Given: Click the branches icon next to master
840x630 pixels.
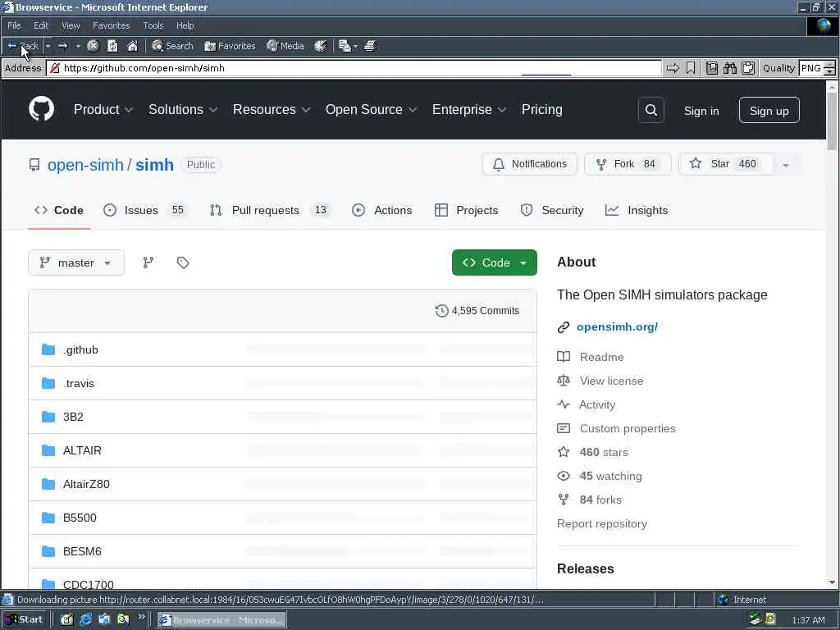Looking at the screenshot, I should [x=148, y=262].
